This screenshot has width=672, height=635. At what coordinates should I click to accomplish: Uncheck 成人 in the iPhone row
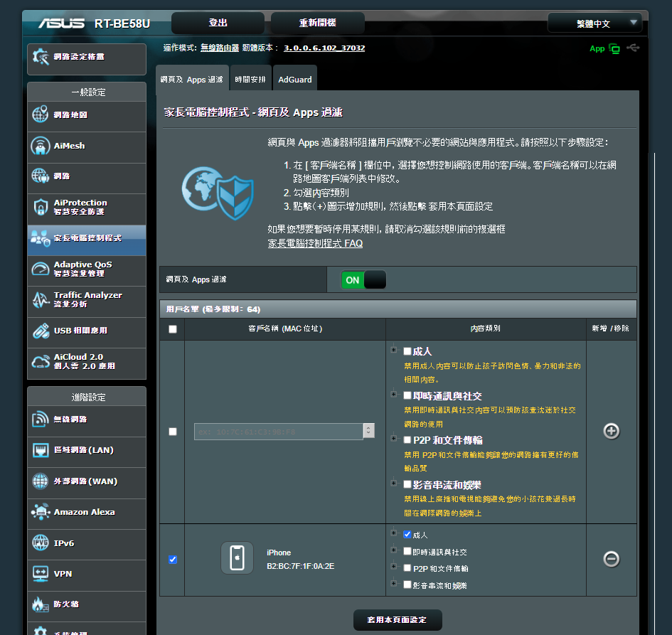407,534
